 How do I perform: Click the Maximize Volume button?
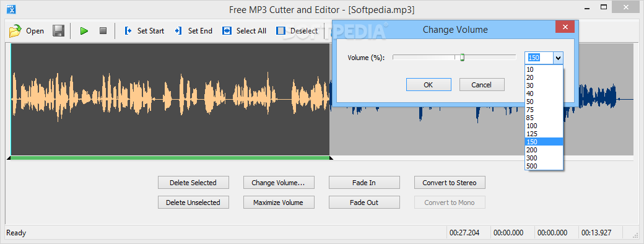coord(279,203)
